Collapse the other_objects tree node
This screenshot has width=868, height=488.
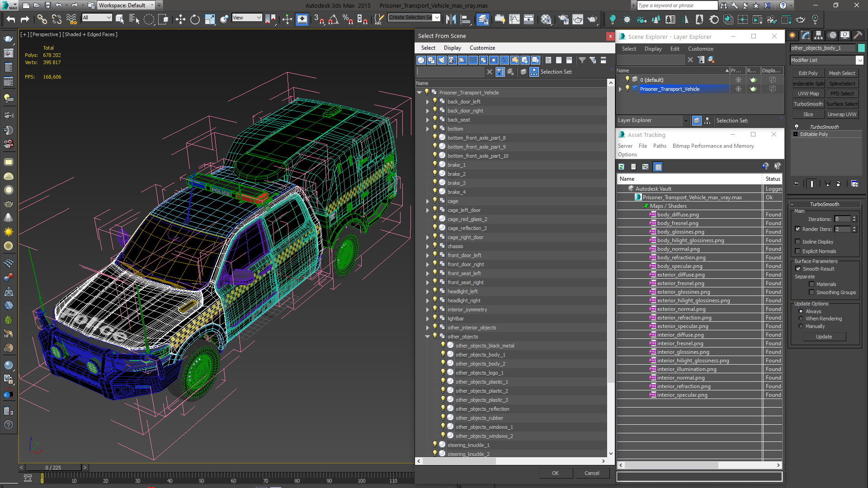pyautogui.click(x=427, y=337)
